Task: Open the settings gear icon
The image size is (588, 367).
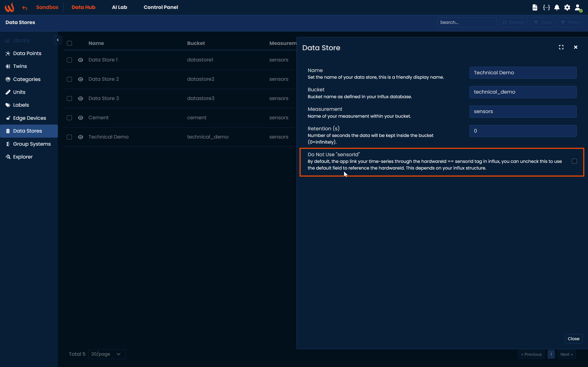Action: click(567, 8)
